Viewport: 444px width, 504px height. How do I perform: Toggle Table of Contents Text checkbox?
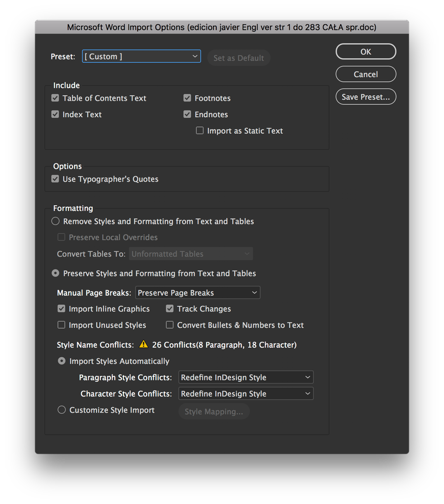pyautogui.click(x=55, y=98)
